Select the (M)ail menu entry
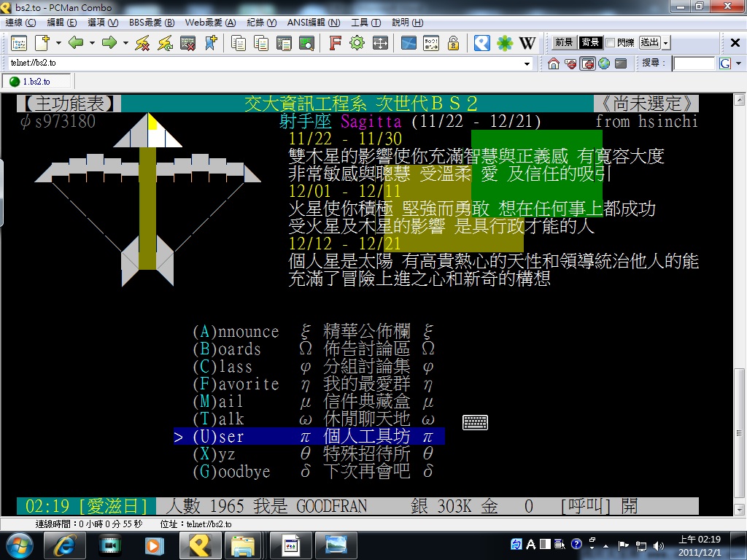747x560 pixels. (x=218, y=402)
